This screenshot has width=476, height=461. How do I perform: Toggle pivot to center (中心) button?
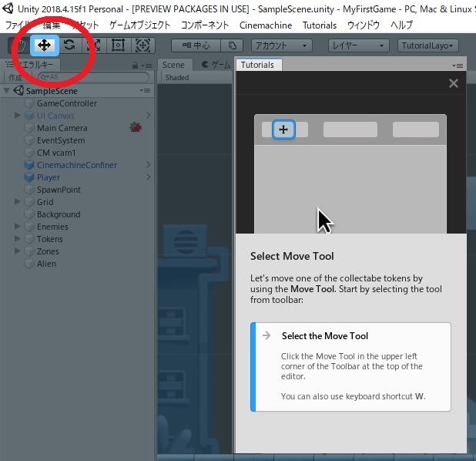click(196, 45)
